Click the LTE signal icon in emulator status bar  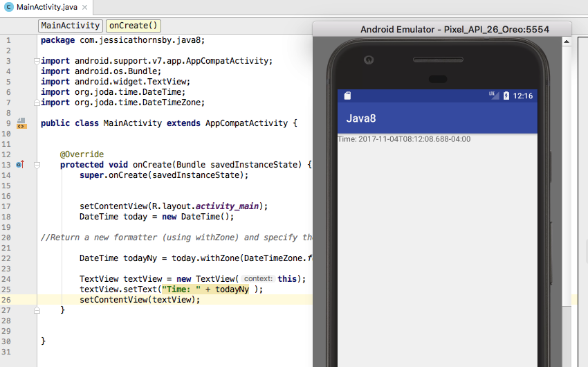[494, 96]
